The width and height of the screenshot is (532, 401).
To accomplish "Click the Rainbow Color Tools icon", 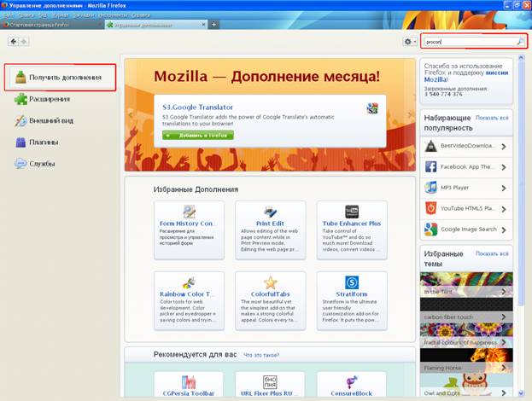I will [189, 282].
